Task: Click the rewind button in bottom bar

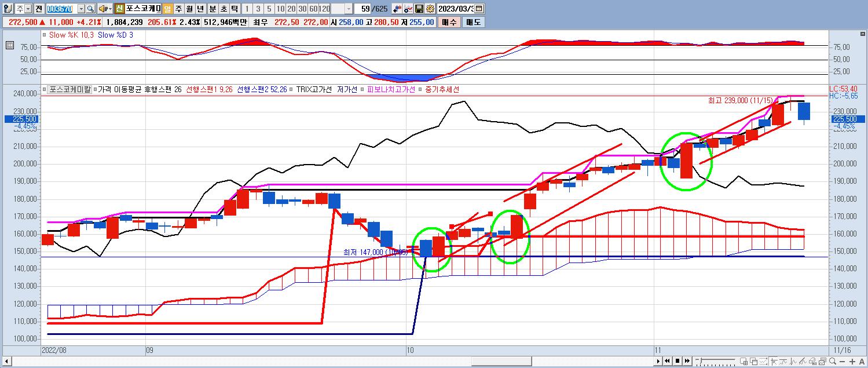Action: (x=667, y=361)
